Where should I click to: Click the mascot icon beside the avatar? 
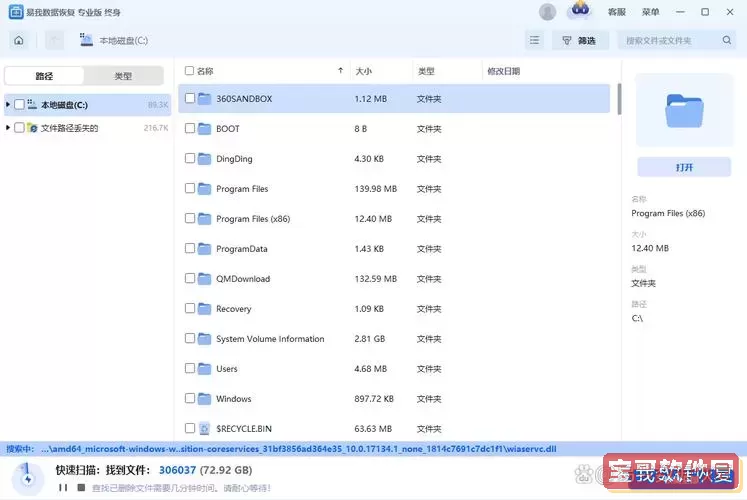point(580,10)
